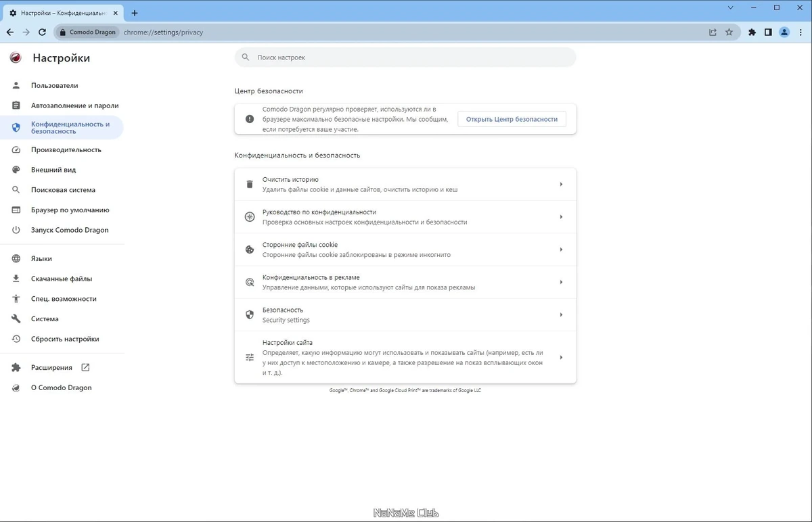
Task: Select the Настройки – Конфиденциальность browser tab
Action: [x=64, y=13]
